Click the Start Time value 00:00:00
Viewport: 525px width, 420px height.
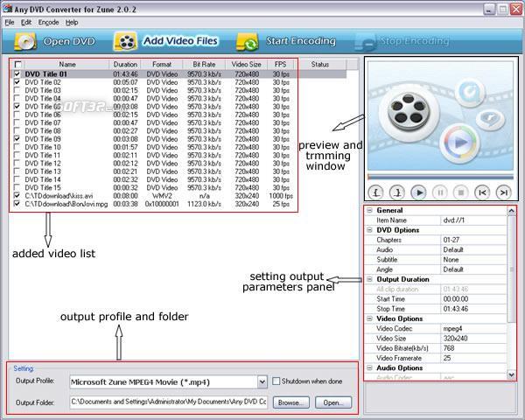(x=473, y=298)
